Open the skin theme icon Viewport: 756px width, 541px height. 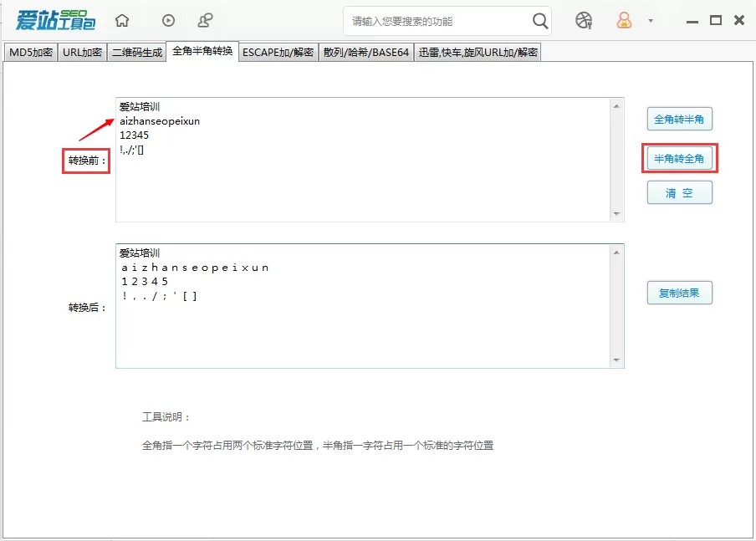pyautogui.click(x=584, y=20)
